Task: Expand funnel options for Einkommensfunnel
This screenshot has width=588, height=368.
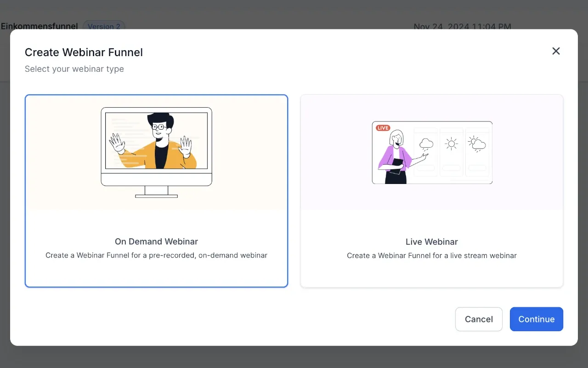Action: (39, 26)
